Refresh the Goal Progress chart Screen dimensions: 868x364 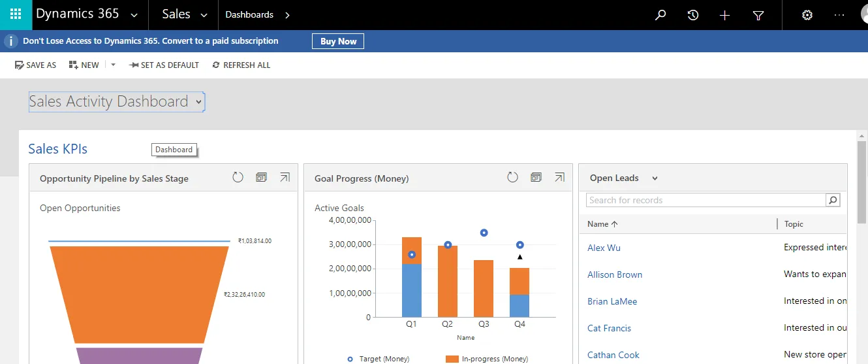[513, 177]
